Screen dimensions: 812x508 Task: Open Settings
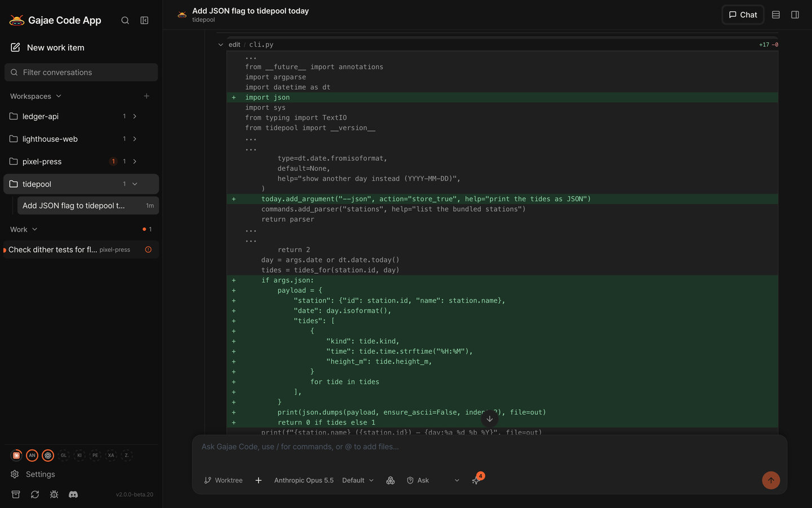pyautogui.click(x=33, y=474)
